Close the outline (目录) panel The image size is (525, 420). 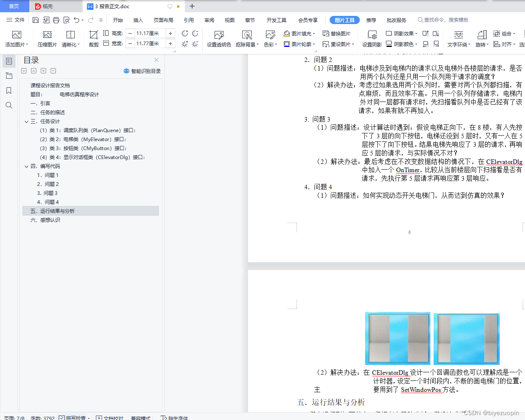point(156,60)
